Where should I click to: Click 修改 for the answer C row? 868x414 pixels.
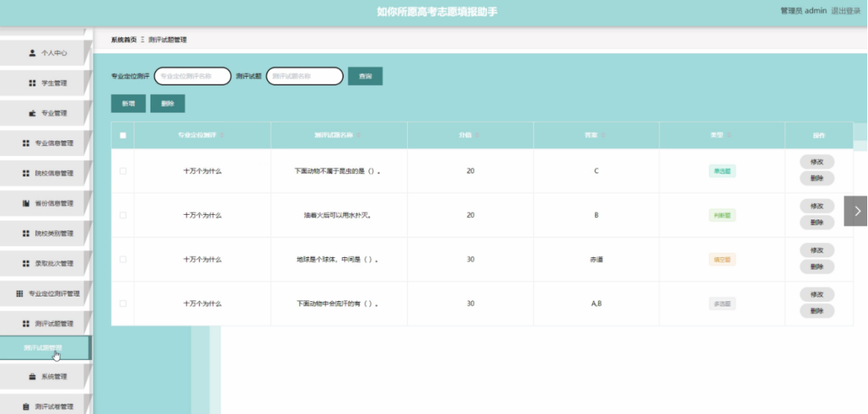pos(817,162)
